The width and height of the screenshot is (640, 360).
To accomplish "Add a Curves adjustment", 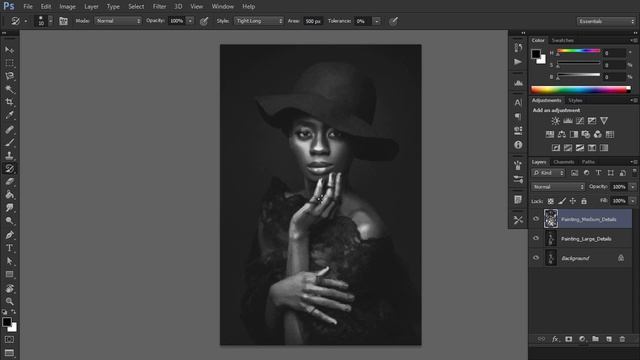I will click(x=580, y=121).
